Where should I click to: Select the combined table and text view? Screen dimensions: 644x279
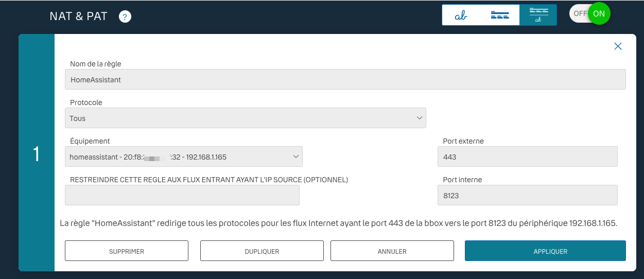pyautogui.click(x=538, y=15)
